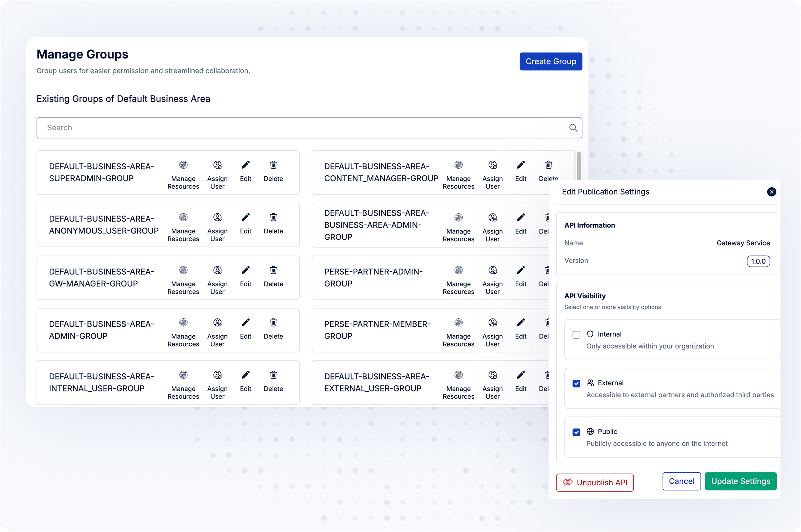Click Assign User icon for ANONYMOUS_USER-GROUP
This screenshot has width=801, height=532.
(217, 217)
